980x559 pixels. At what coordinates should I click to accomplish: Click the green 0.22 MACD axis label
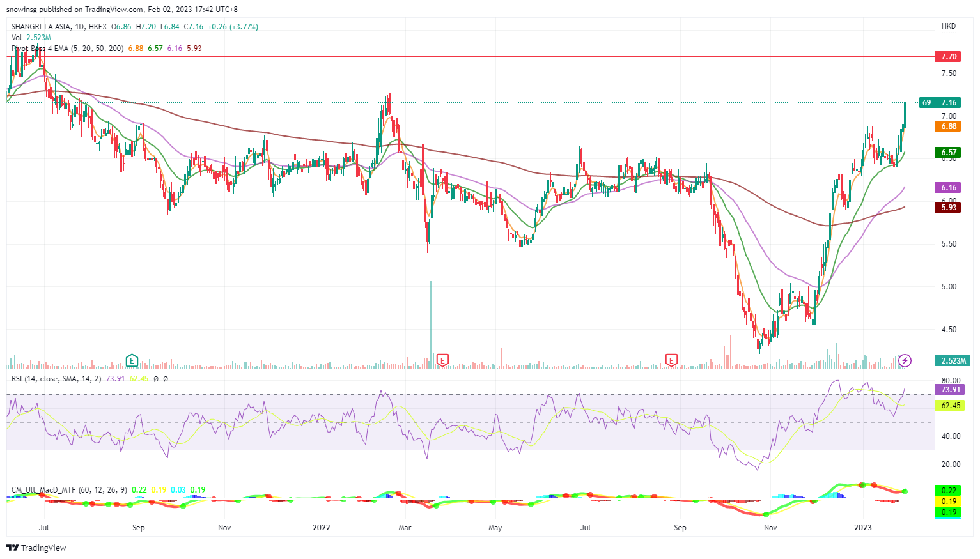point(948,490)
